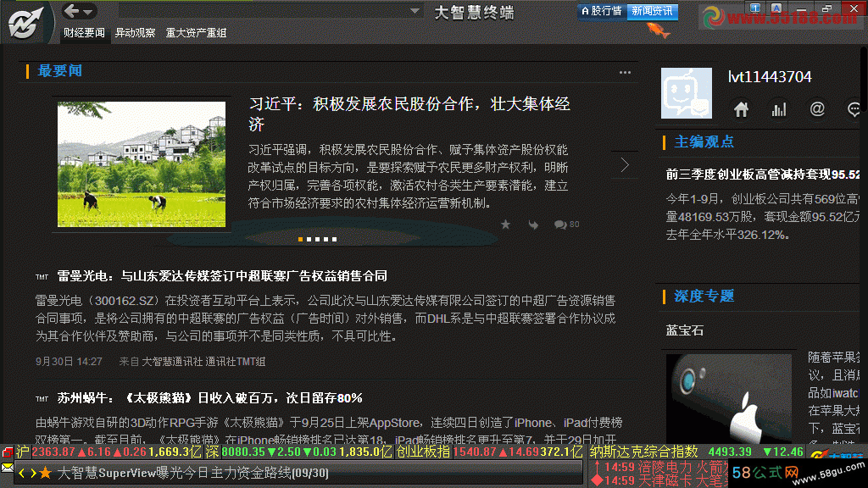This screenshot has width=868, height=488.
Task: Open the 财经要闻 tab
Action: (x=84, y=33)
